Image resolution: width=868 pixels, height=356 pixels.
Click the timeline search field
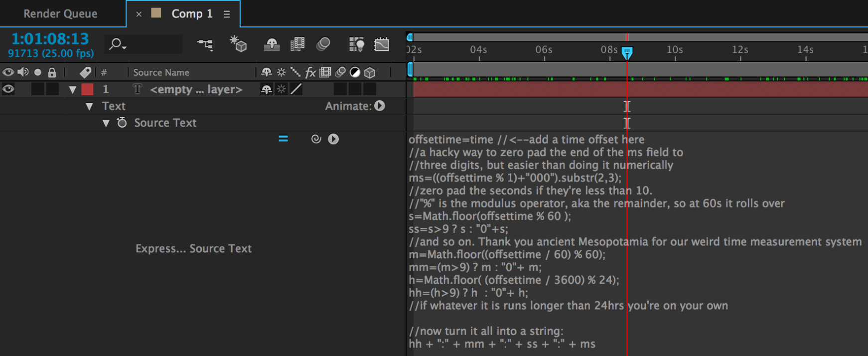point(149,44)
